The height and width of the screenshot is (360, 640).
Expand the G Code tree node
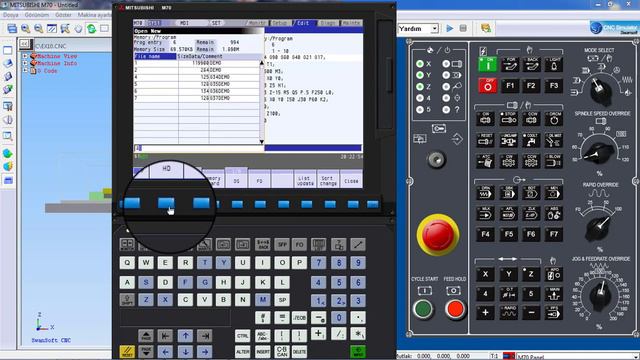point(25,71)
